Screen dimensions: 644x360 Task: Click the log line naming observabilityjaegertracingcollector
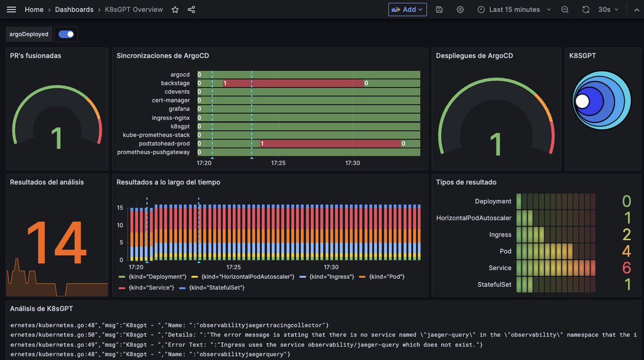[170, 325]
